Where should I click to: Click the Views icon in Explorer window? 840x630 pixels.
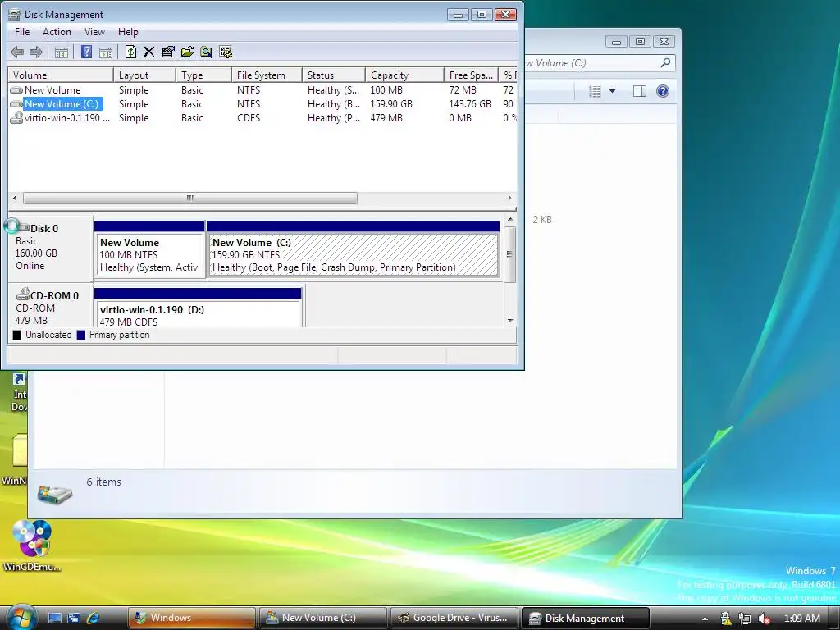(595, 91)
